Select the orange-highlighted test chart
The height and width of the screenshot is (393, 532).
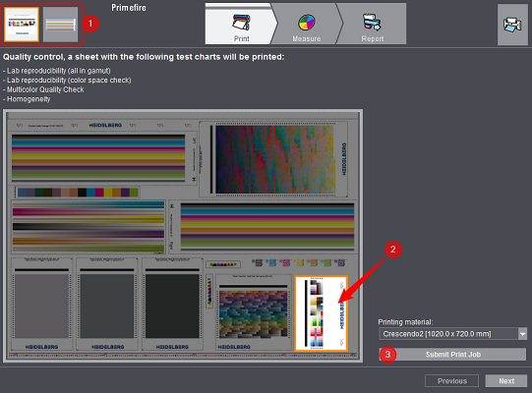[321, 313]
